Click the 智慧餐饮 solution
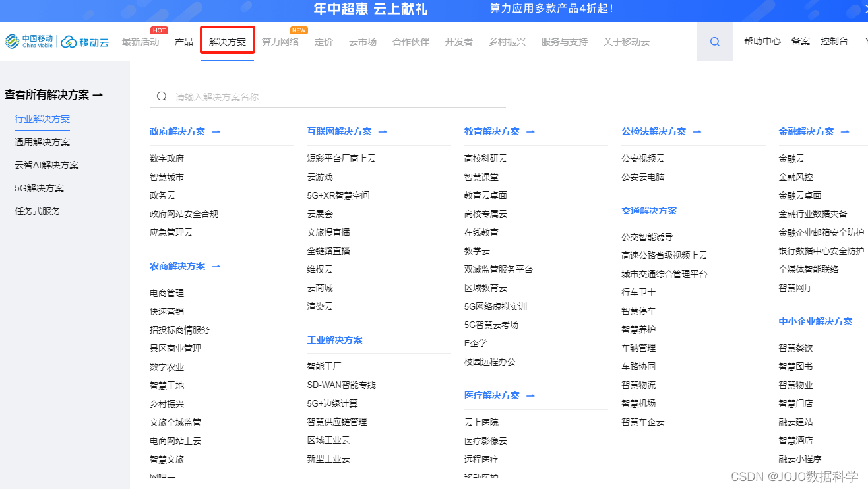Image resolution: width=868 pixels, height=489 pixels. 796,348
